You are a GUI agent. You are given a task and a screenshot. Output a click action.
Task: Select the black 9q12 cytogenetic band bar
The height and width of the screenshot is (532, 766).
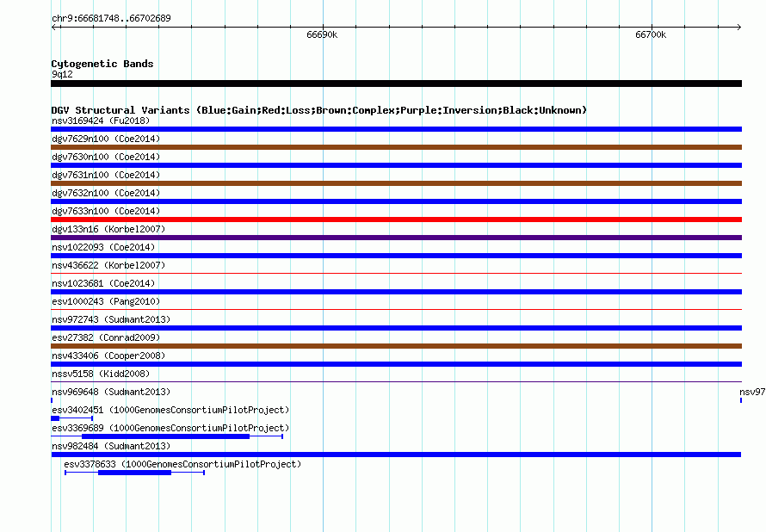click(x=396, y=84)
